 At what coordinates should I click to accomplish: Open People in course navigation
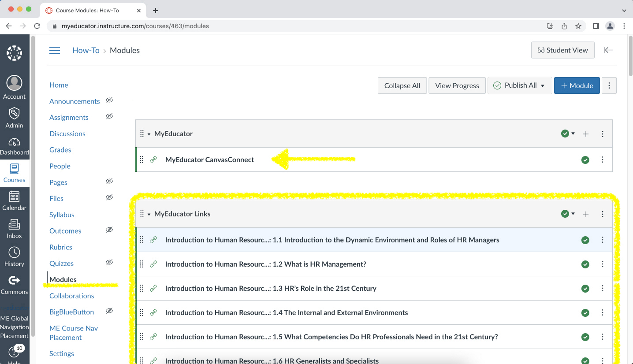click(x=60, y=166)
